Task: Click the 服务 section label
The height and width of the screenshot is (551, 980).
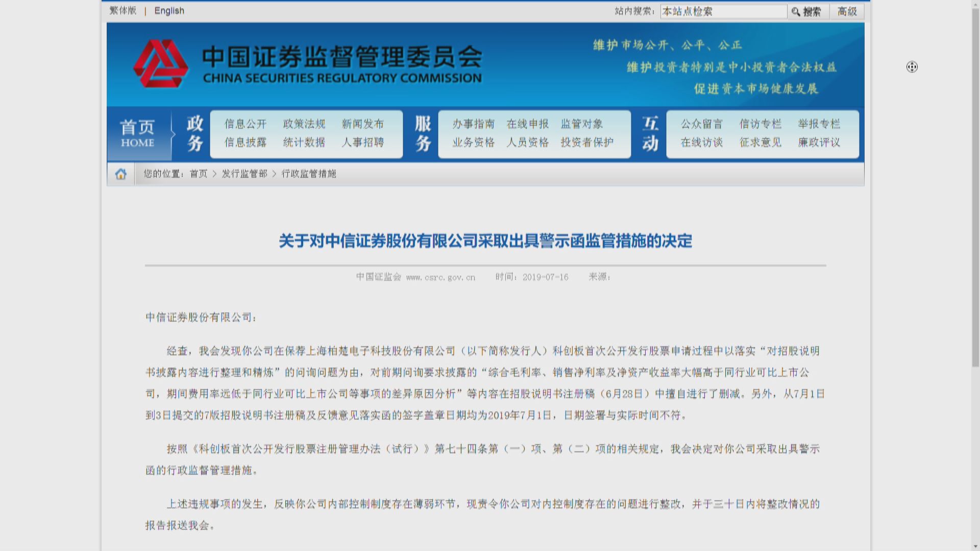Action: click(423, 134)
